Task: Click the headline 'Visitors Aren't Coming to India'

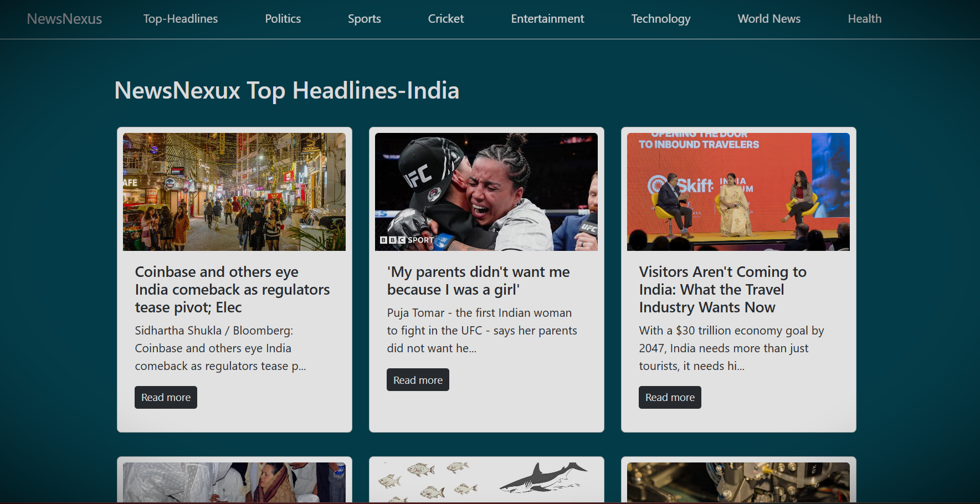Action: 723,290
